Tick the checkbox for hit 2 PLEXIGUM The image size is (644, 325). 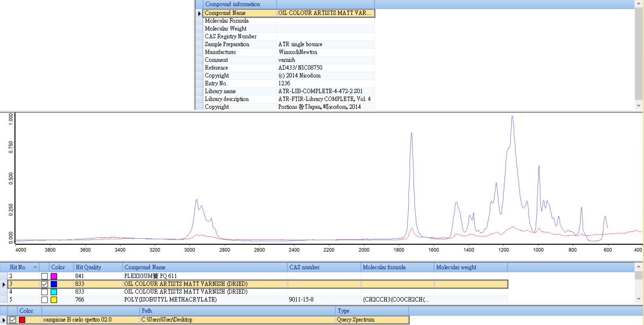click(x=45, y=276)
